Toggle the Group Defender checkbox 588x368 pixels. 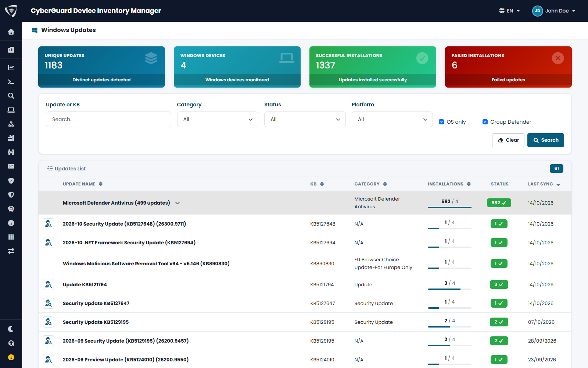pyautogui.click(x=485, y=122)
